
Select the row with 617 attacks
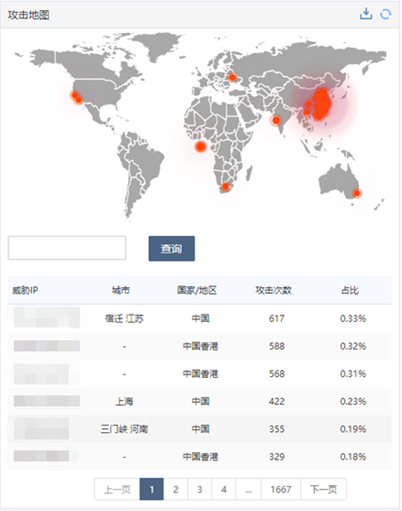click(x=200, y=318)
